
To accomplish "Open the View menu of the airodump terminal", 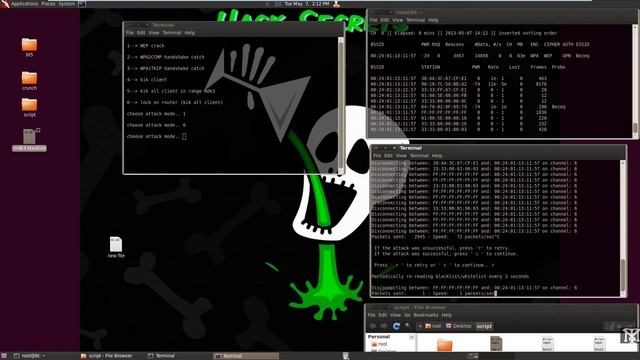I will [x=398, y=20].
